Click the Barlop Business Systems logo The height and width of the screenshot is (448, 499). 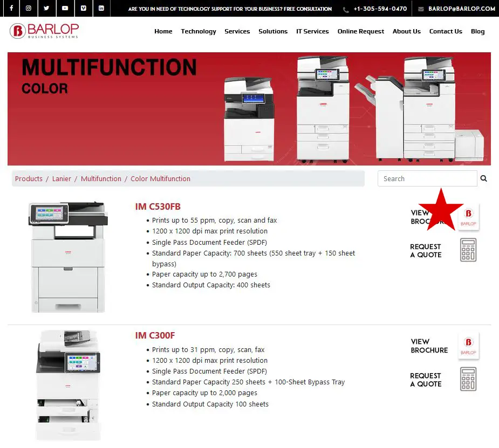point(44,31)
